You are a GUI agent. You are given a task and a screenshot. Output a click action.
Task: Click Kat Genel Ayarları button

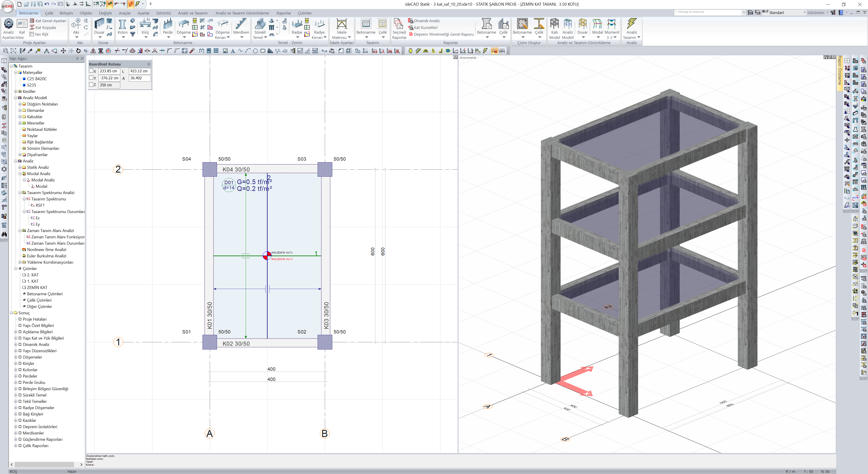point(50,21)
